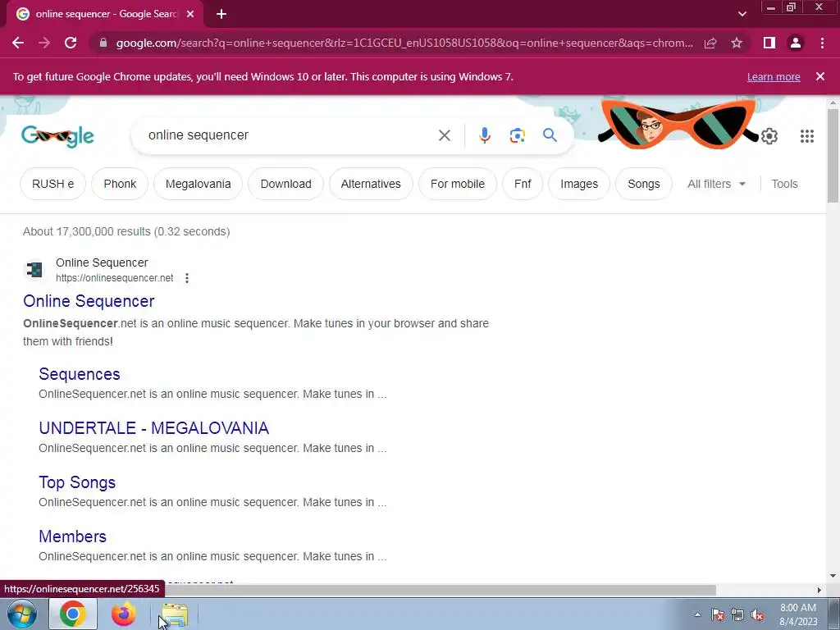Dismiss the Windows 7 update notice
This screenshot has width=840, height=630.
tap(820, 76)
